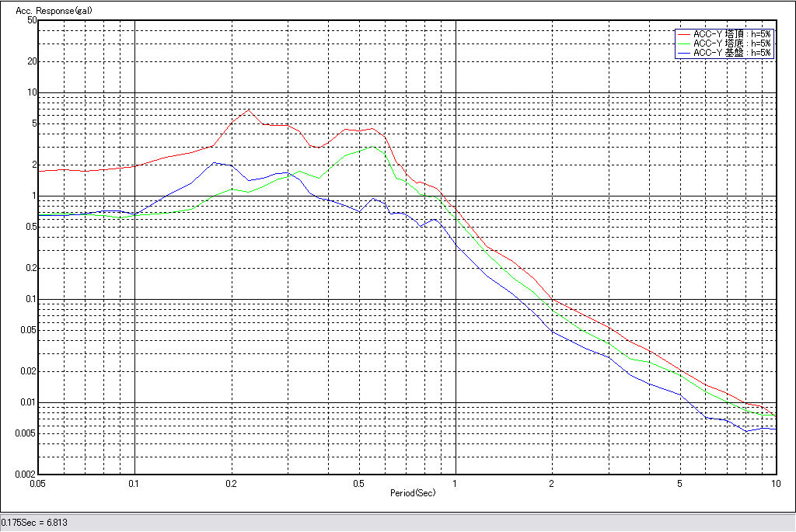The width and height of the screenshot is (796, 532).
Task: Click the blue line swatch in legend
Action: coord(684,54)
